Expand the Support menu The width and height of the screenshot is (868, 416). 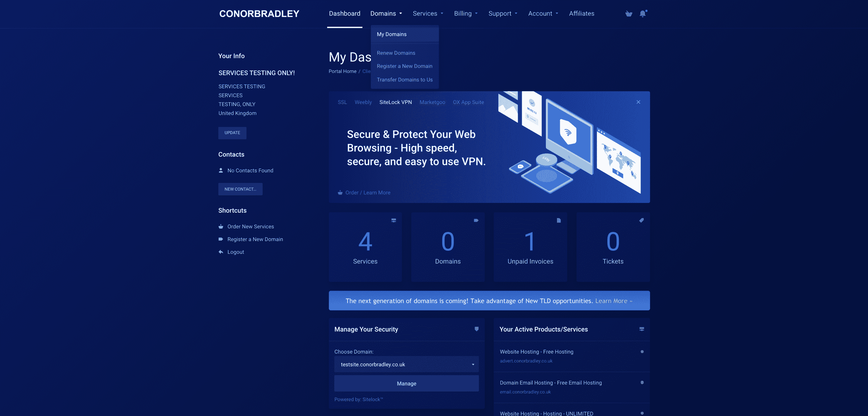tap(502, 14)
